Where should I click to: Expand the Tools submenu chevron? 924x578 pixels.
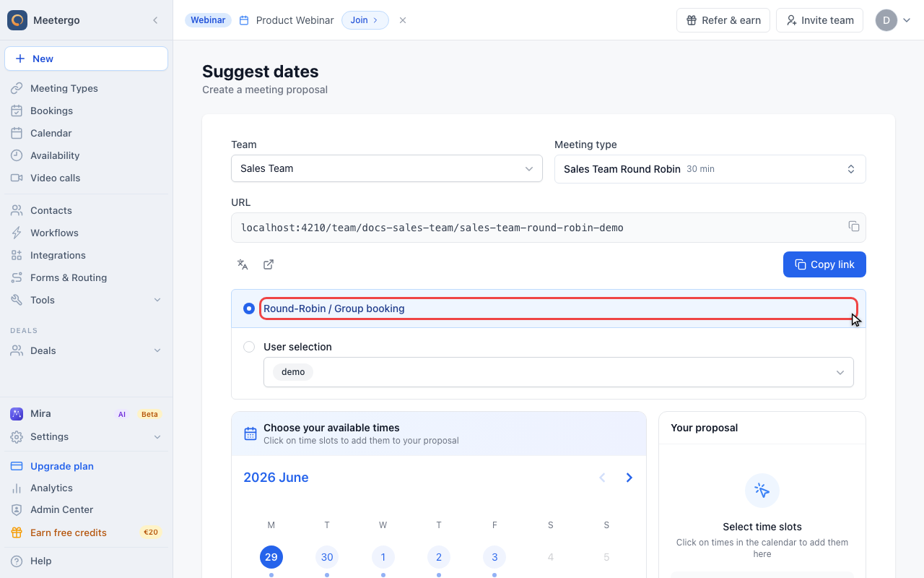(x=157, y=300)
